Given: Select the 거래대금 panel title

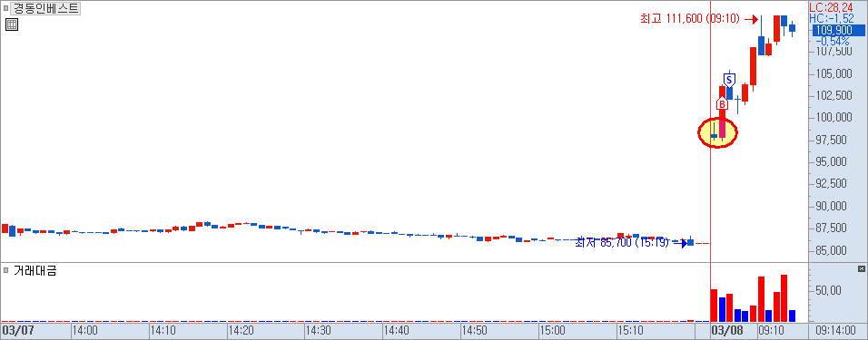Looking at the screenshot, I should [x=35, y=270].
